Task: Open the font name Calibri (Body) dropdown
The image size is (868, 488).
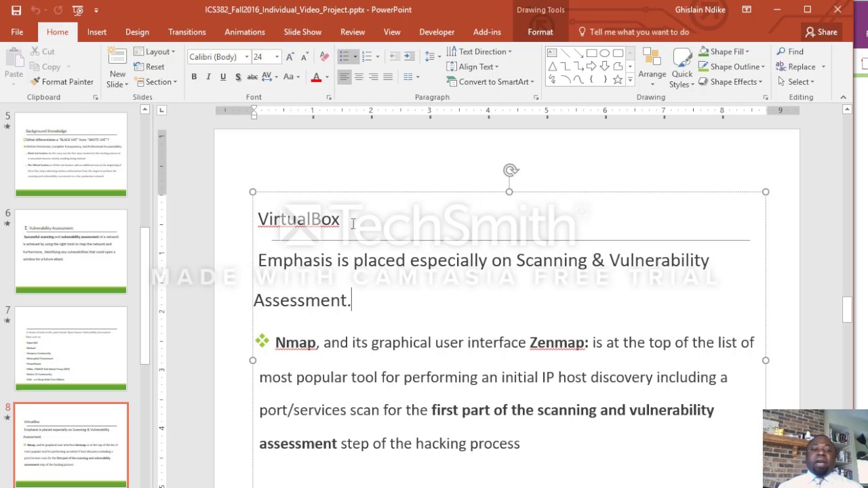Action: tap(247, 57)
